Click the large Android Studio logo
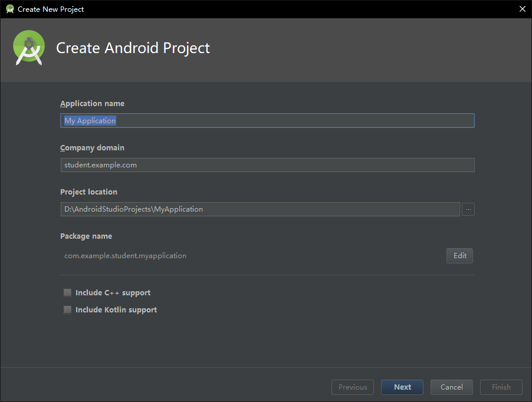This screenshot has width=532, height=402. click(29, 48)
